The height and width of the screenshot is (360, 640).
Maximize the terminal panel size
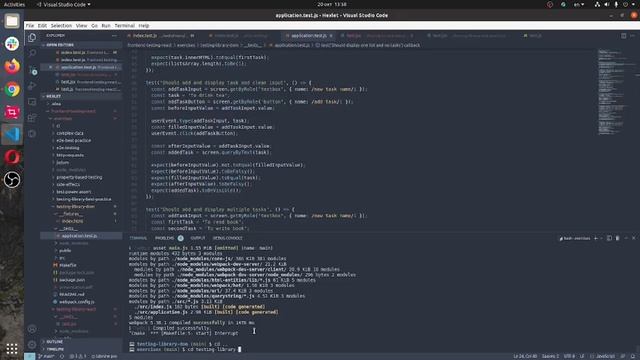626,238
